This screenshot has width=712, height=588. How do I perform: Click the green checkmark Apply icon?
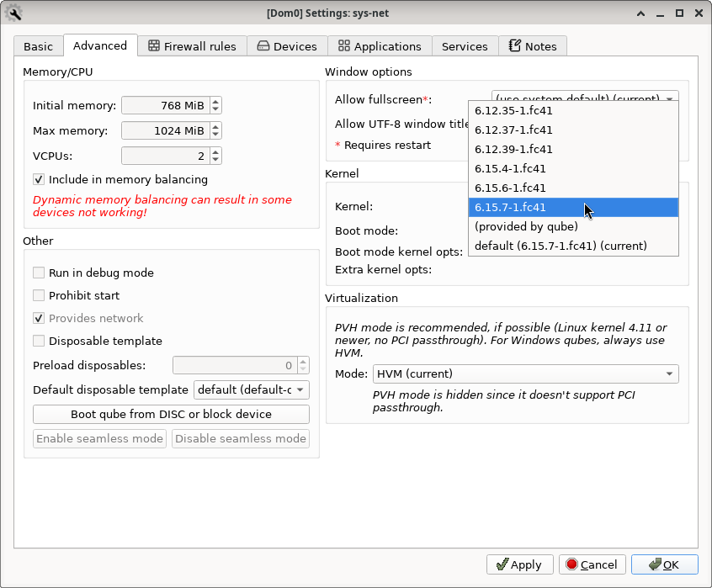tap(502, 564)
